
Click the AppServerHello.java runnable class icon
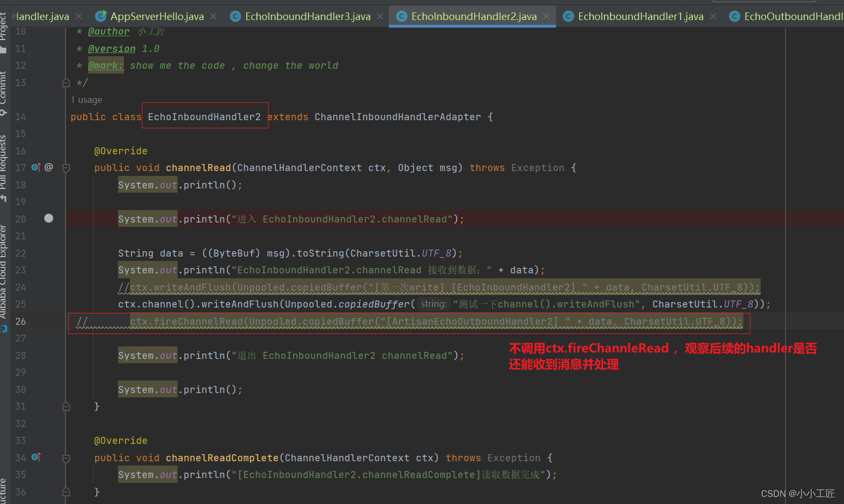[x=100, y=16]
